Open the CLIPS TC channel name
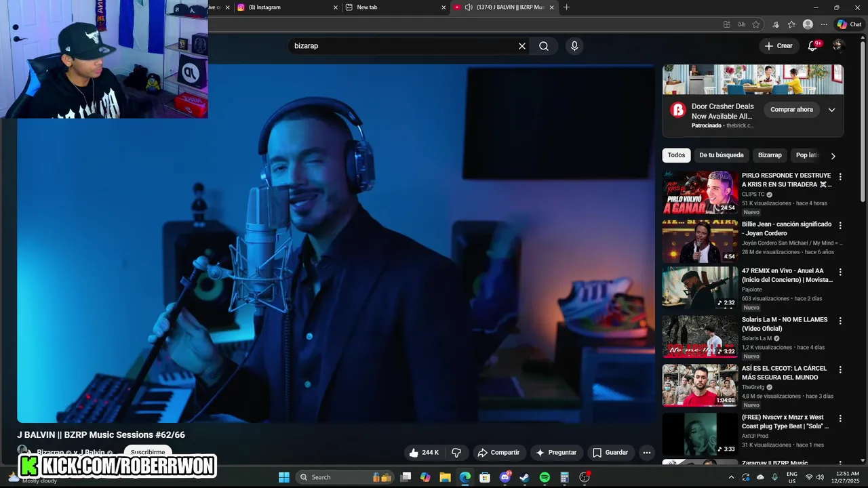 point(753,195)
